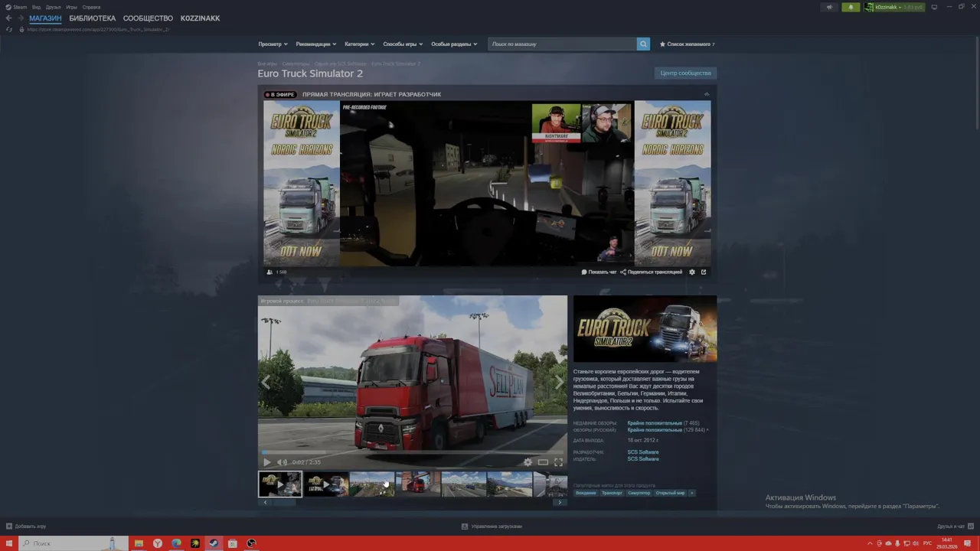Click Поделиться трансляцией link
Screen dimensions: 980x551
(652, 272)
